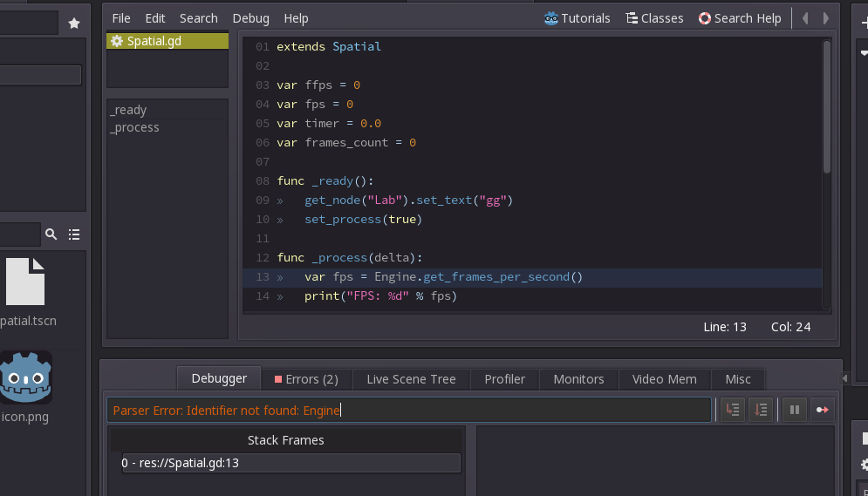The width and height of the screenshot is (868, 496).
Task: Go to previous edit history arrow
Action: (x=805, y=18)
